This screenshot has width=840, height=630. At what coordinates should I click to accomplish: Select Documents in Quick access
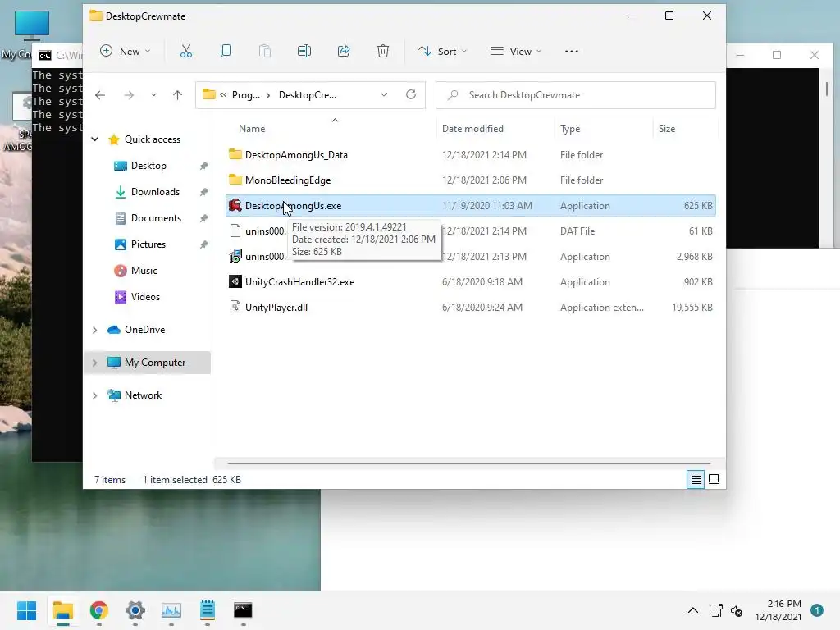click(x=156, y=218)
